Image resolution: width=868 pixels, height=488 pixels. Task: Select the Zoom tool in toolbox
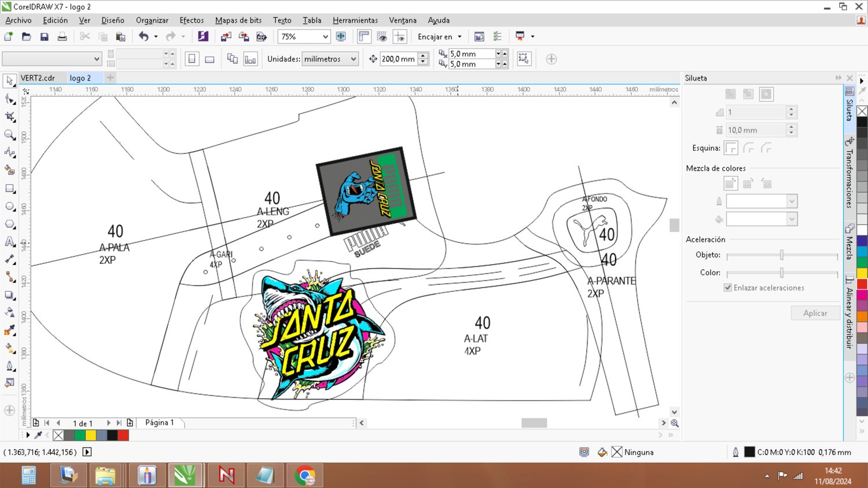(x=9, y=135)
